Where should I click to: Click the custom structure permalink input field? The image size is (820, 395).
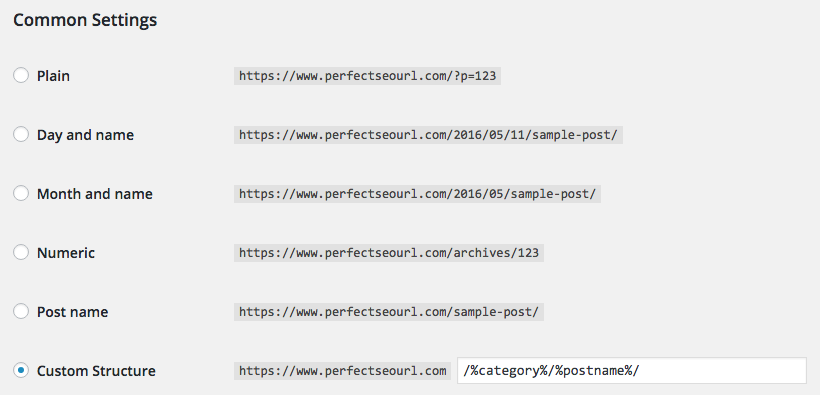point(632,370)
